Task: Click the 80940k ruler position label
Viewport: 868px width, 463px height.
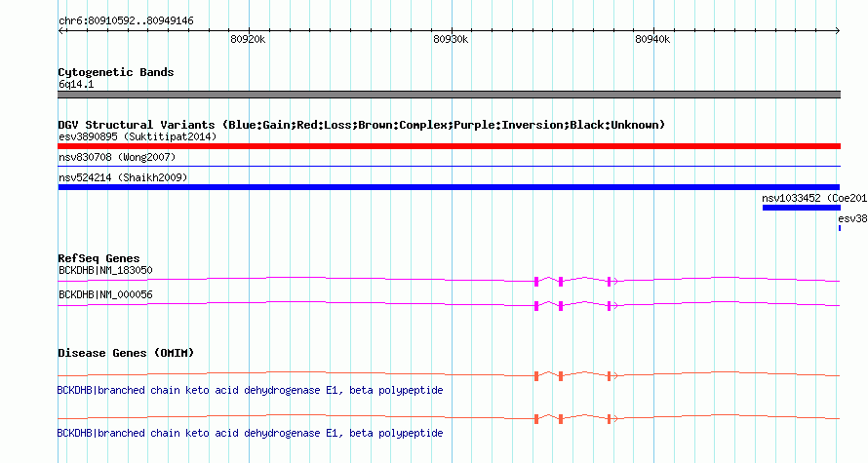Action: (652, 39)
